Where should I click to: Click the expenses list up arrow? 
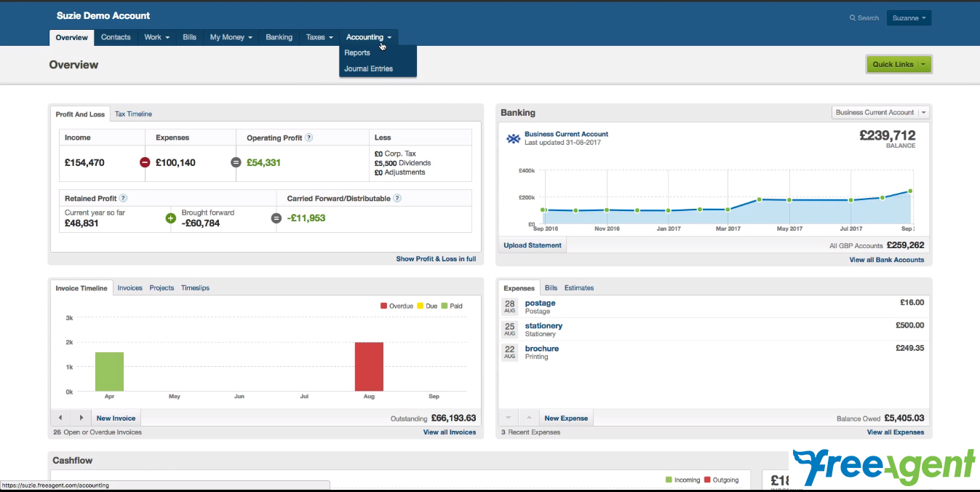(530, 418)
